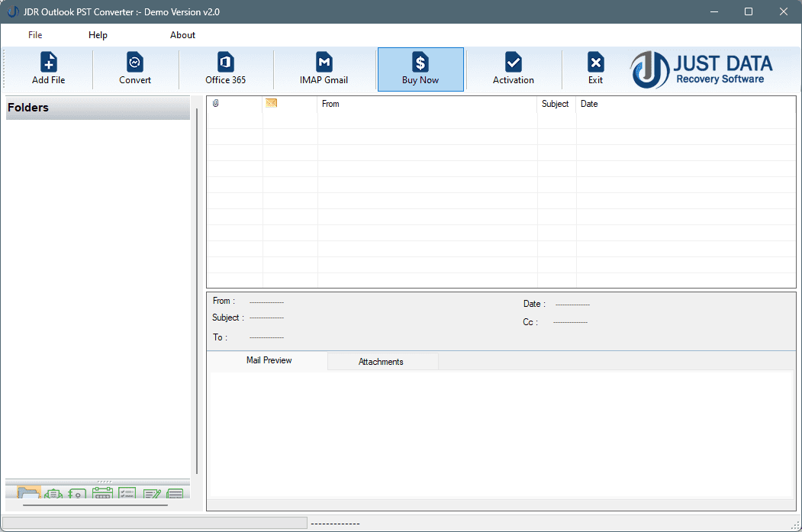Select the Office 365 export option
The height and width of the screenshot is (532, 802).
[225, 68]
